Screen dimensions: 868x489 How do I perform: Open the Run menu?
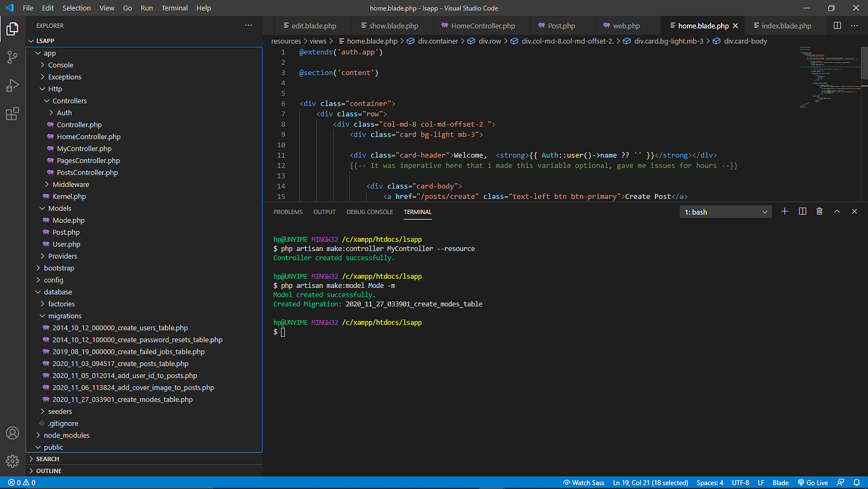point(146,8)
